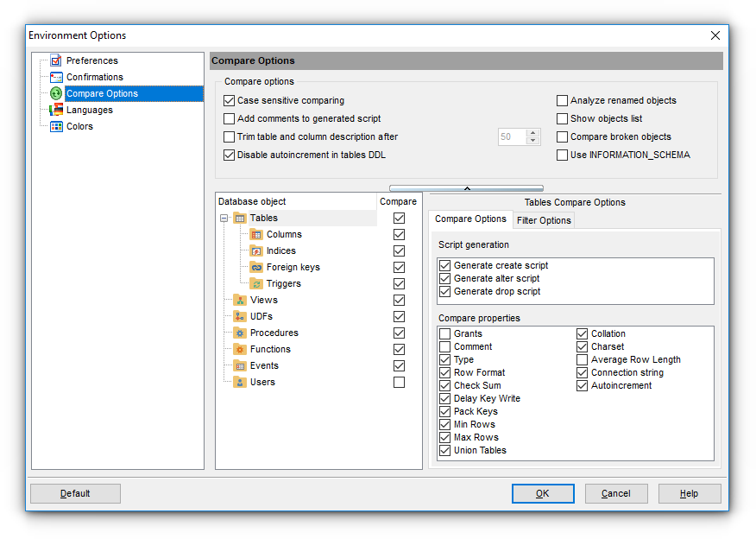Check the Users compare checkbox
This screenshot has width=756, height=539.
pyautogui.click(x=399, y=382)
